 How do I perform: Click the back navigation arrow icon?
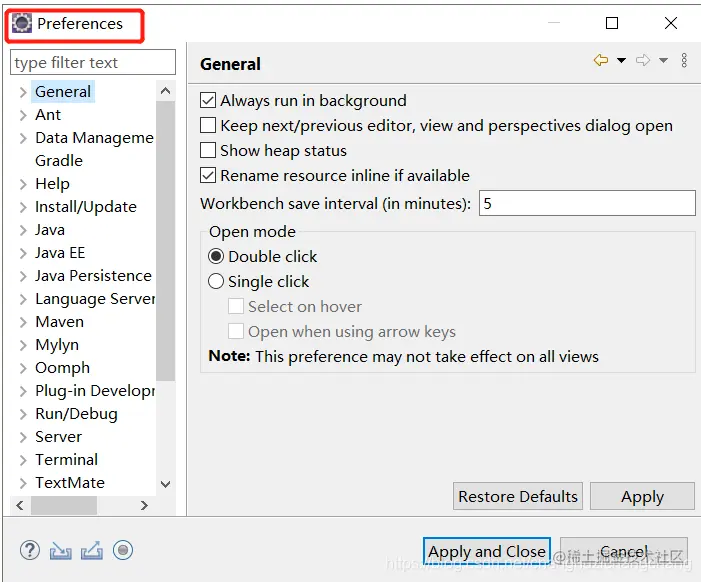pos(601,60)
